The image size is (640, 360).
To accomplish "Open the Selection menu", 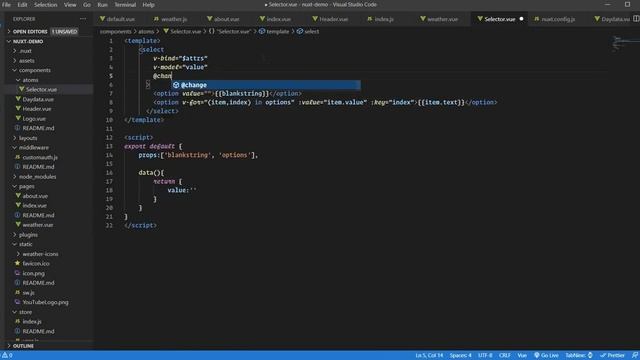I will 45,4.
